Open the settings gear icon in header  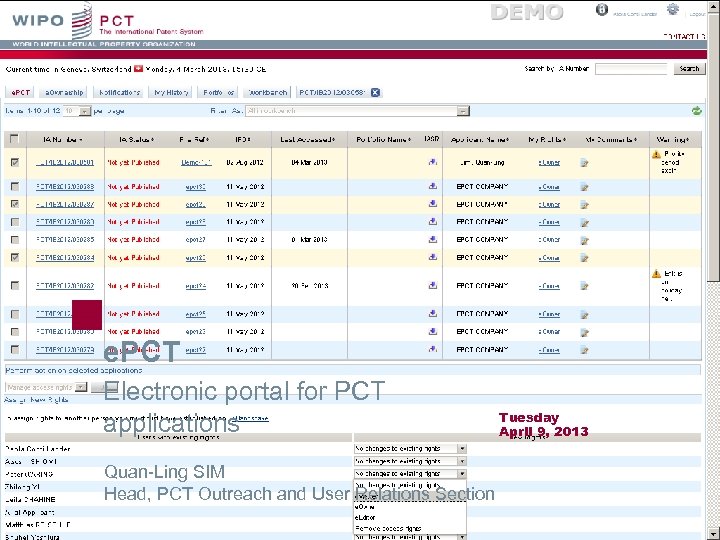click(x=673, y=9)
